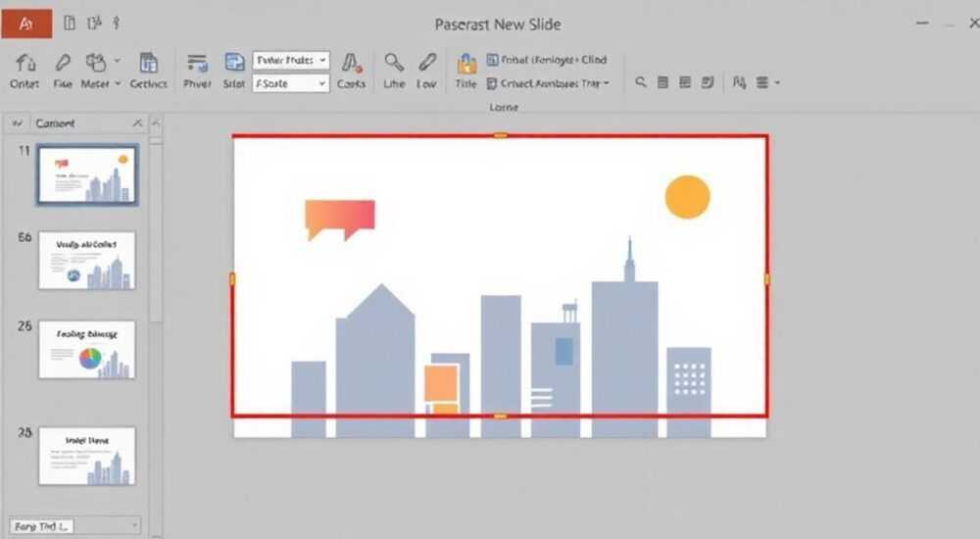980x539 pixels.
Task: Click the Phver icon in toolbar
Action: [x=197, y=63]
